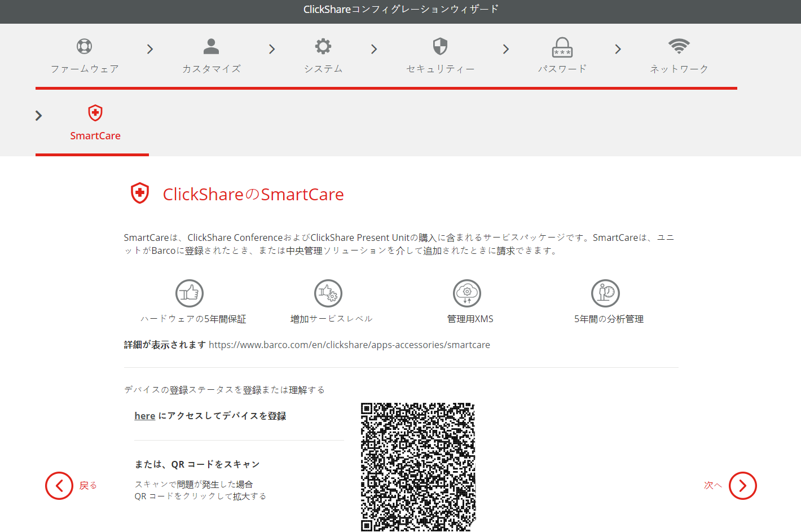
Task: Click the chevron between パスワード and ネットワーク
Action: click(x=618, y=49)
